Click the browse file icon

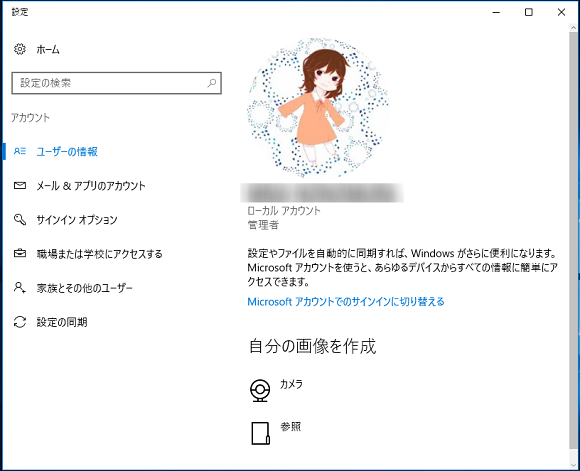[260, 433]
